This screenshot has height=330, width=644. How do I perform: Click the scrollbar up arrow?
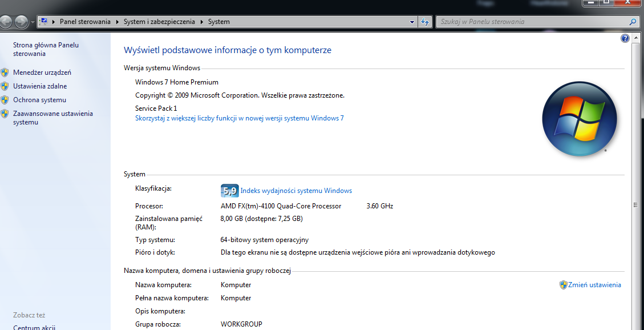[x=636, y=39]
